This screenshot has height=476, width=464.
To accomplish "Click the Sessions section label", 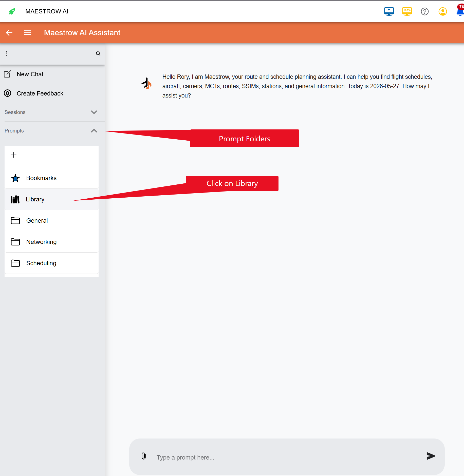I will click(x=15, y=112).
